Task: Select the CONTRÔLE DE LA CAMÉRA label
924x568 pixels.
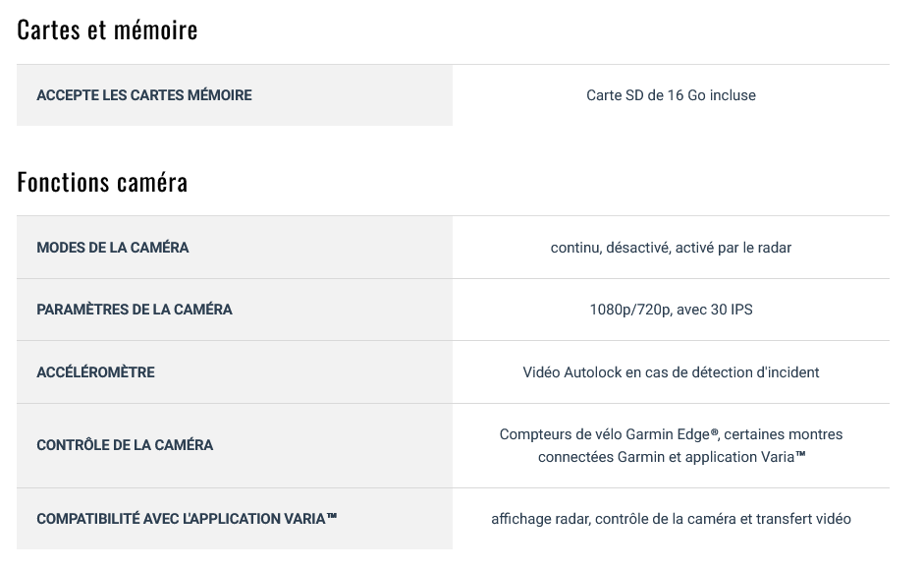Action: pyautogui.click(x=125, y=445)
